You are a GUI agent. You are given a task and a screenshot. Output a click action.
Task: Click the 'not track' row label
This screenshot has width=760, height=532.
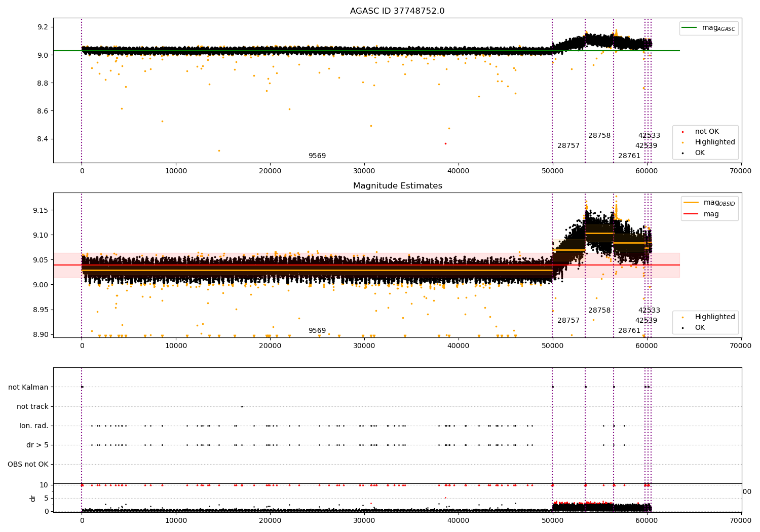[32, 407]
